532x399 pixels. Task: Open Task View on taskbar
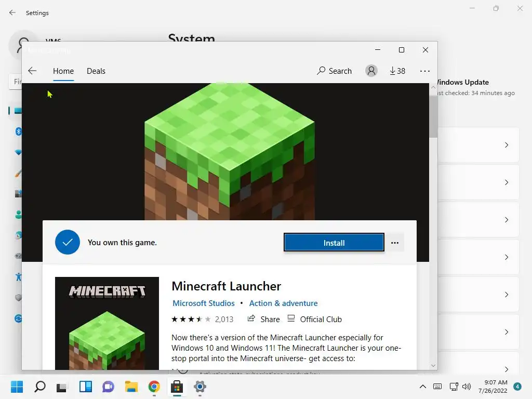[62, 387]
